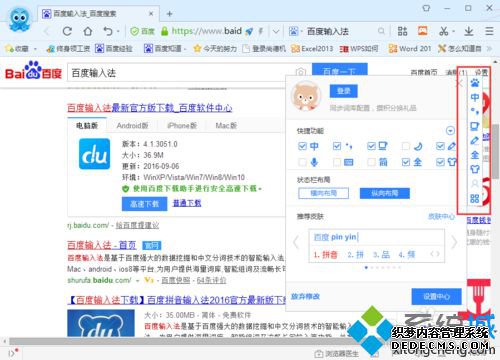Click the four-square toolbox icon on IME bar

point(475,199)
